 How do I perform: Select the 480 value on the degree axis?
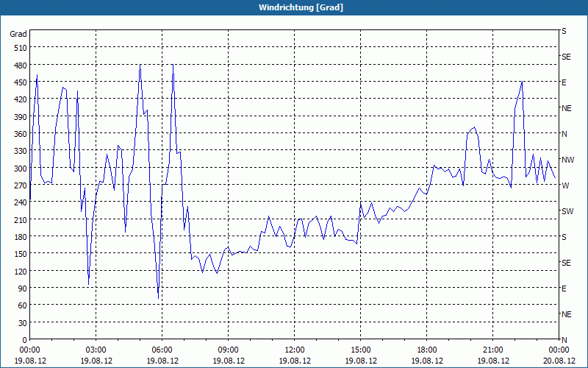[x=21, y=66]
